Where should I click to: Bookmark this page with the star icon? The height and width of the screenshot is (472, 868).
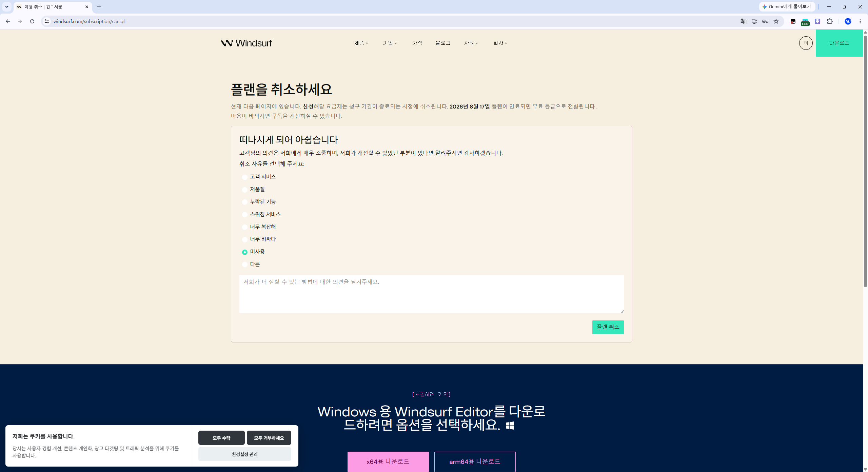click(x=776, y=21)
